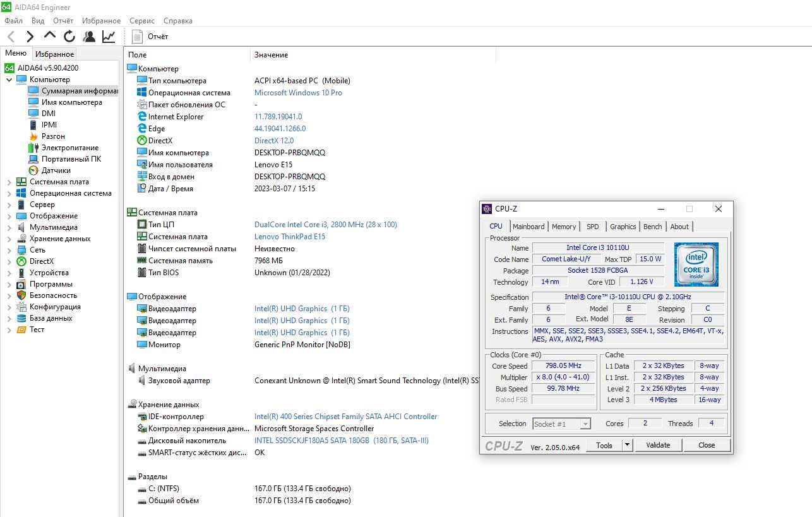Switch to CPU-Z Bench tab
The height and width of the screenshot is (517, 812).
[653, 227]
